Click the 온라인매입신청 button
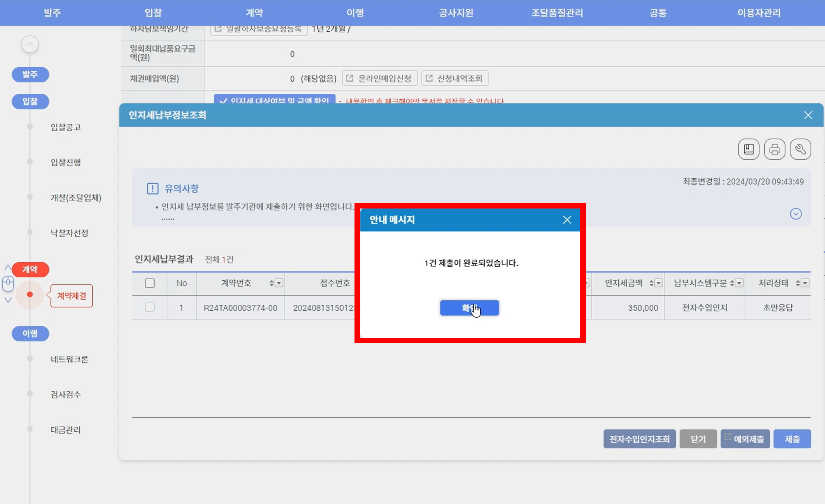The image size is (825, 504). [x=380, y=78]
